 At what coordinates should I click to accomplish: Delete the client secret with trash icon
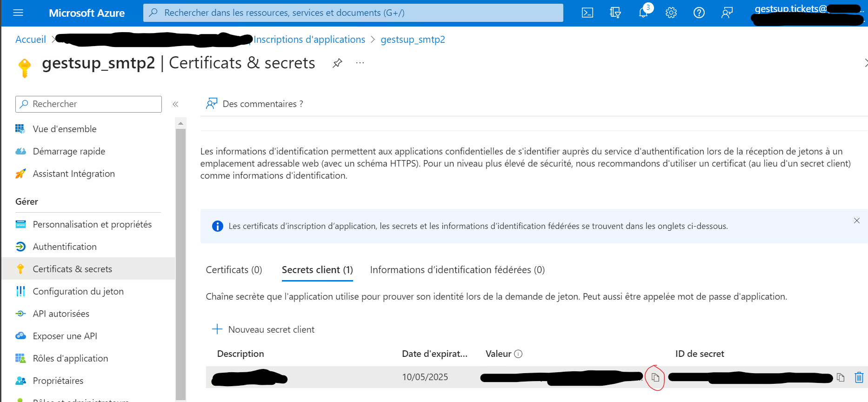(859, 377)
